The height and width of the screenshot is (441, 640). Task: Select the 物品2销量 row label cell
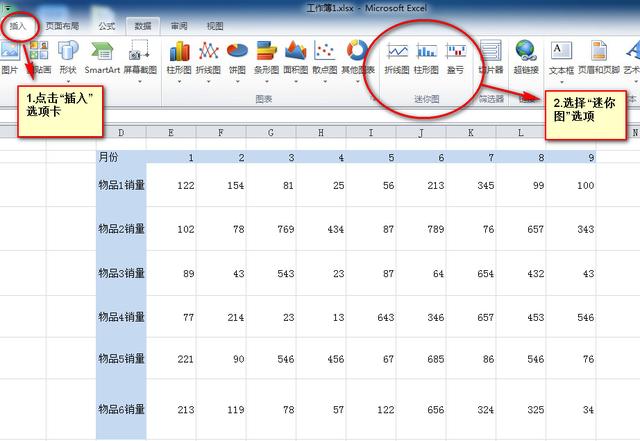[x=121, y=229]
